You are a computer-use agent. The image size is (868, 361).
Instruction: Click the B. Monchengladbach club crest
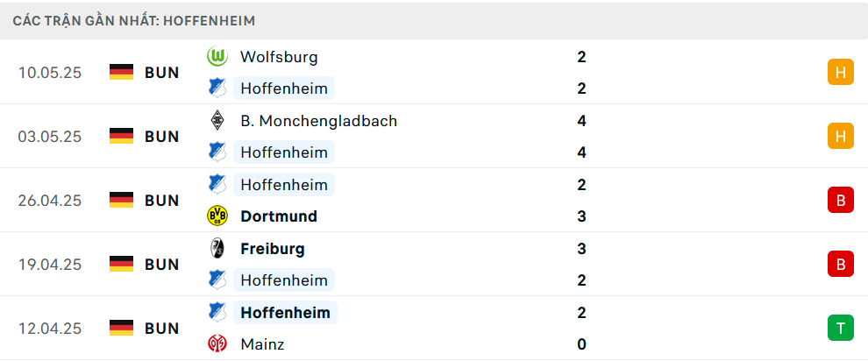tap(217, 121)
